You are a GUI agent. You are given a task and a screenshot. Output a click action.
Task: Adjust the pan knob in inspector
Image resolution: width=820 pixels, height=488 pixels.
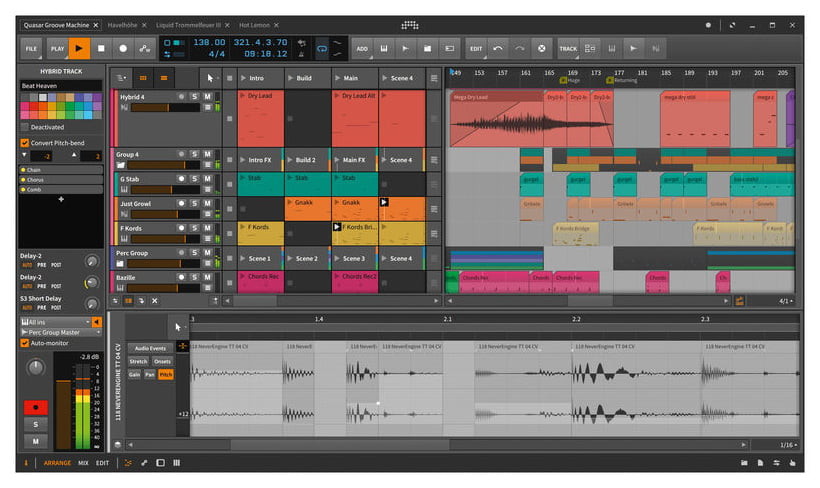tap(36, 367)
